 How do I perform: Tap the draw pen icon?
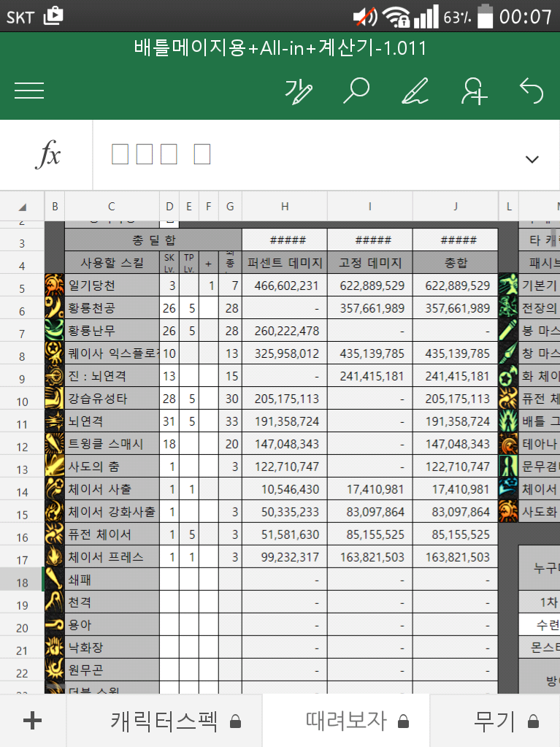point(415,91)
